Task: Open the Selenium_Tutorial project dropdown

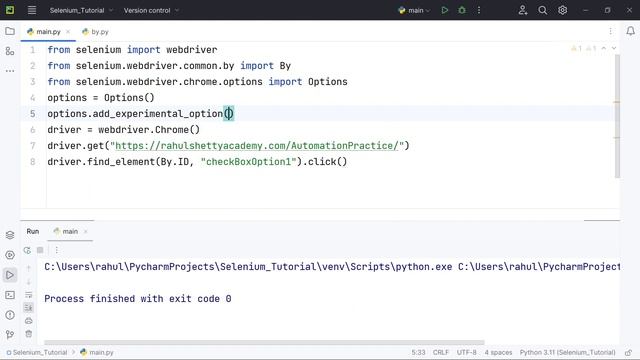Action: (81, 11)
